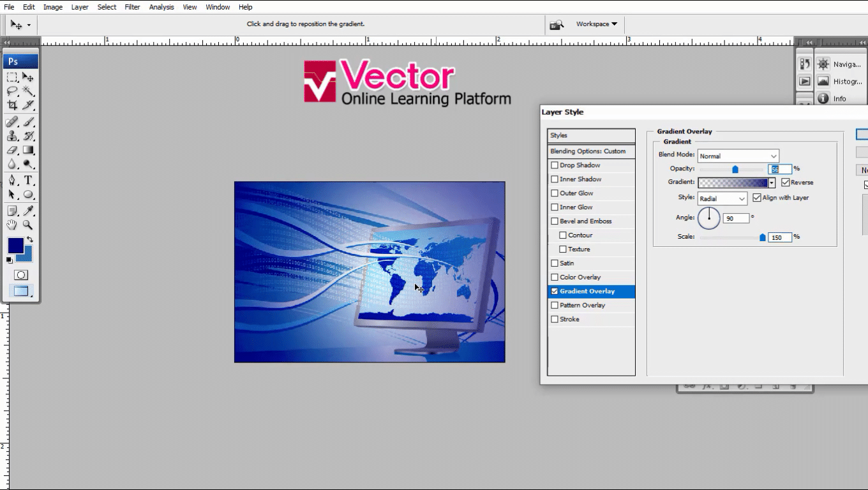Select the Clone Stamp tool
Image resolution: width=868 pixels, height=490 pixels.
[12, 136]
